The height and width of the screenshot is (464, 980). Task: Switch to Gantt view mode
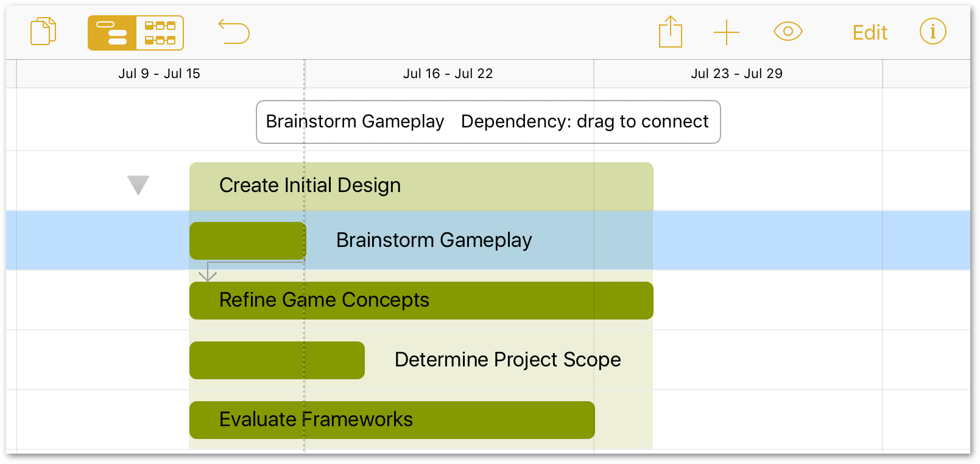(111, 33)
